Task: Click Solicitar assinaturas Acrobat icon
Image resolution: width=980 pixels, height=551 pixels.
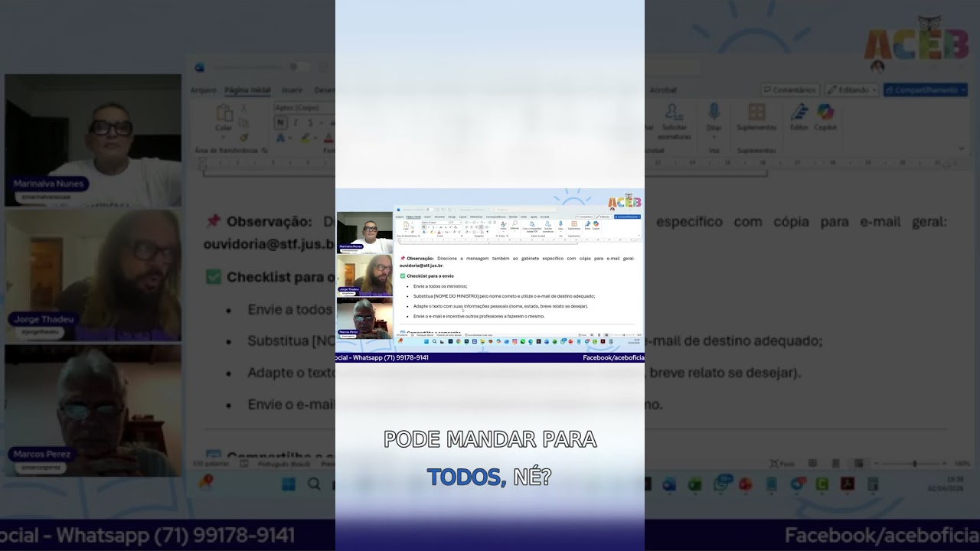Action: tap(547, 225)
